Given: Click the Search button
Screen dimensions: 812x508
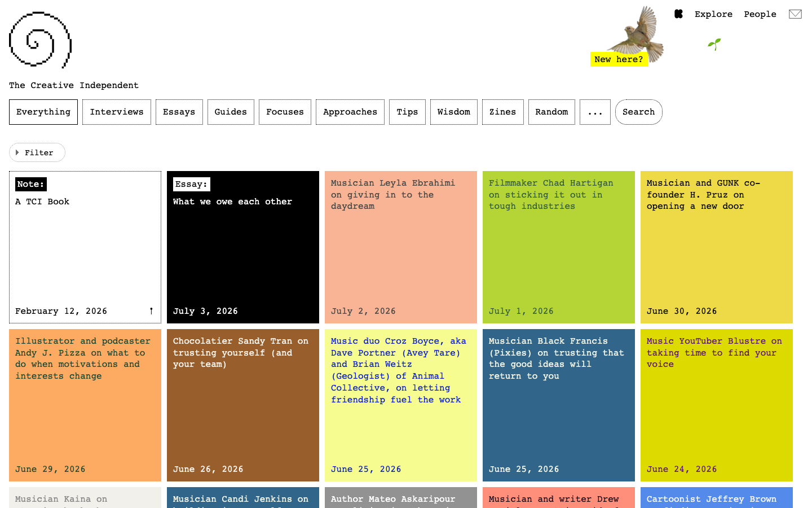Looking at the screenshot, I should [639, 112].
